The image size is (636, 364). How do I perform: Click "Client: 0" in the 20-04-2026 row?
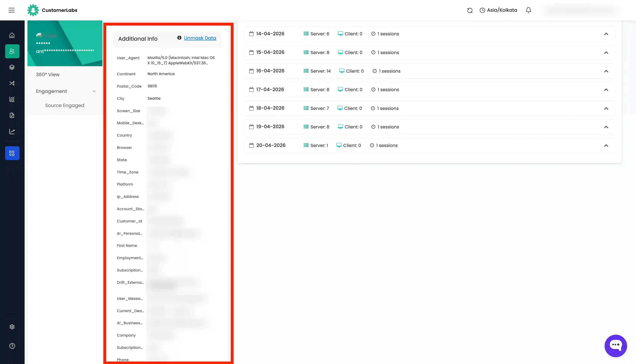(352, 145)
